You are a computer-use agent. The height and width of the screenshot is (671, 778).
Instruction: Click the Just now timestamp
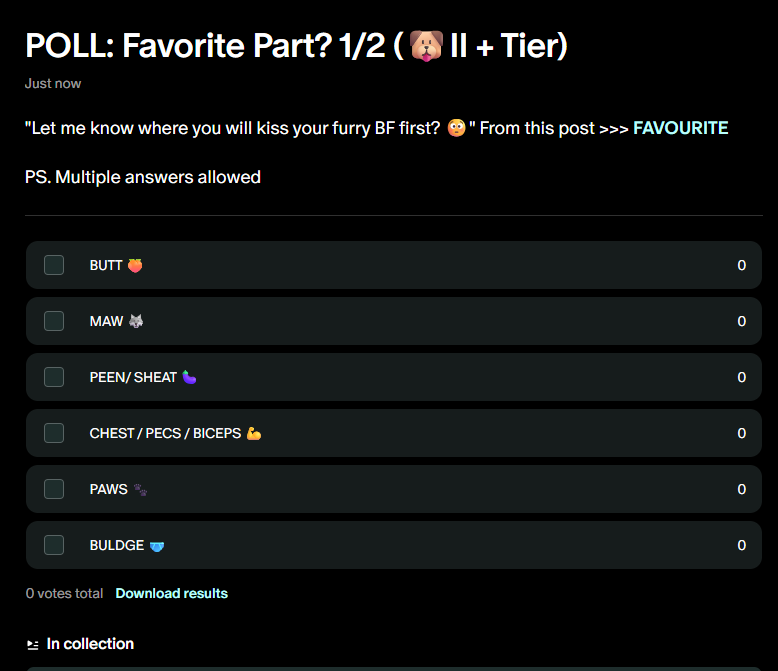click(x=53, y=83)
